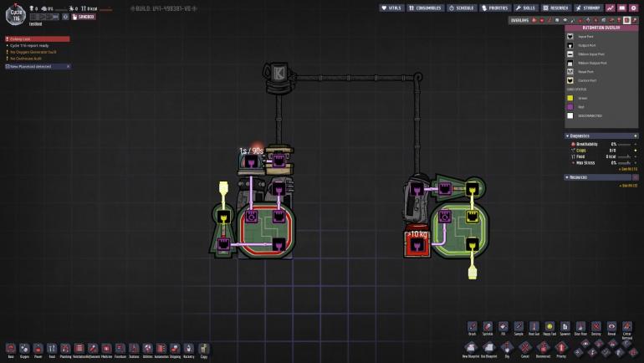Select the sandbox Brush tool

473,328
